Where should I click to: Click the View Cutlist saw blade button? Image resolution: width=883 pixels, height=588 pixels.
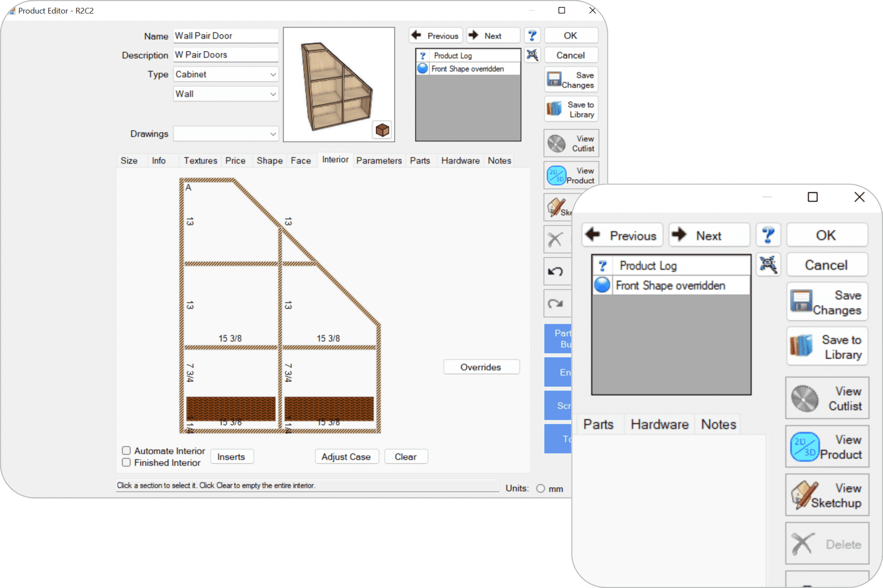(x=571, y=144)
